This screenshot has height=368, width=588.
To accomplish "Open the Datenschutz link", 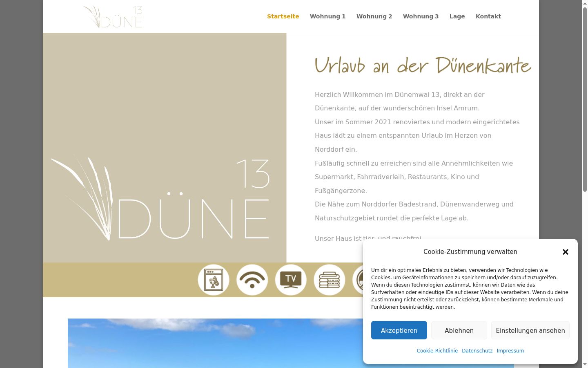I will [477, 351].
